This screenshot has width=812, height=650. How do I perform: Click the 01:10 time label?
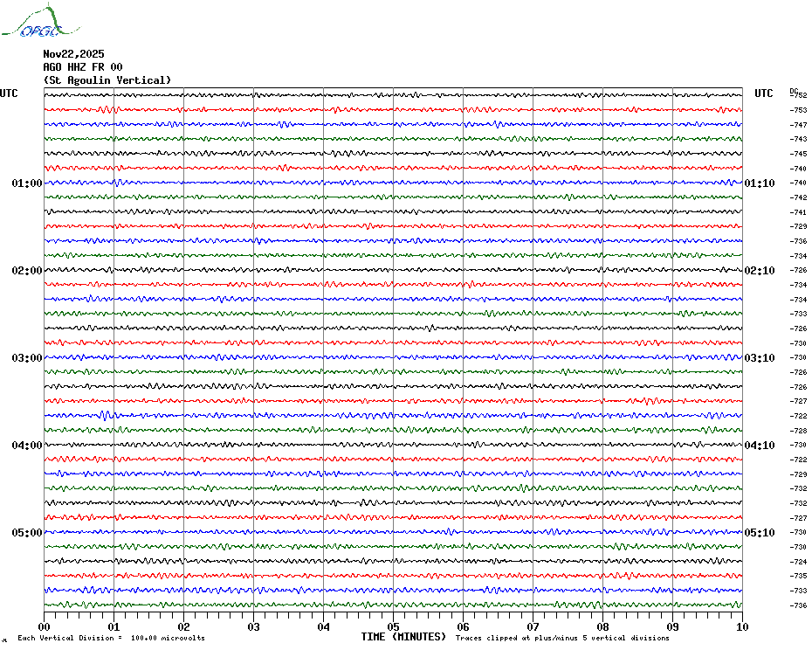pos(760,183)
